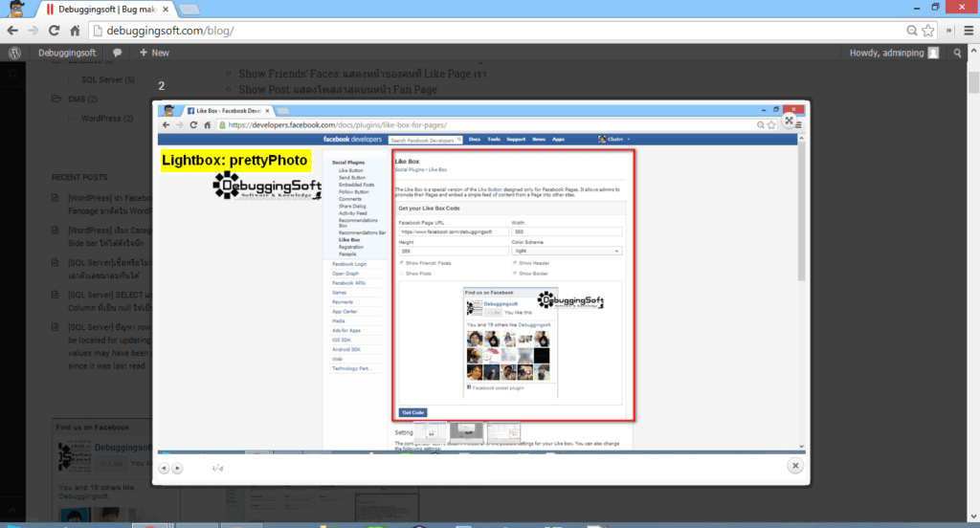Expand the hidden extensions chevron

pos(948,31)
